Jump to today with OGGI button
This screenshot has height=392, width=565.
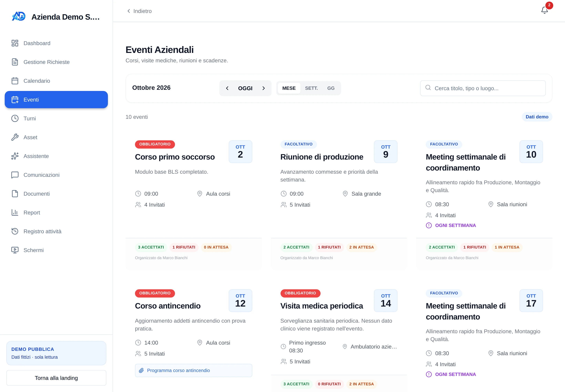[245, 88]
